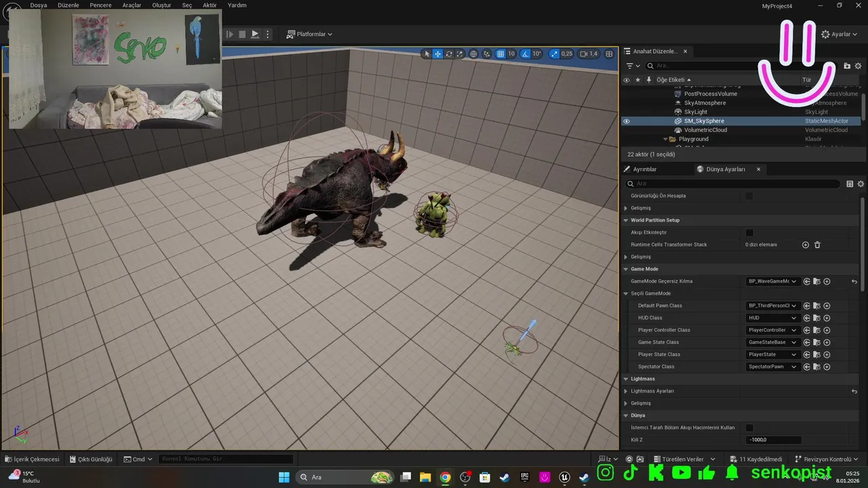
Task: Toggle grid snapping icon
Action: [x=500, y=54]
